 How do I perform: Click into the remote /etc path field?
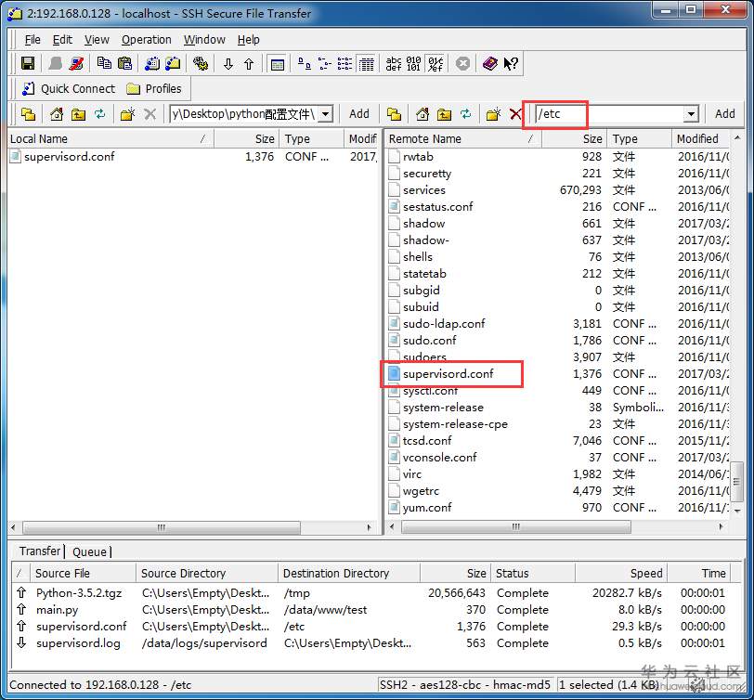(610, 114)
